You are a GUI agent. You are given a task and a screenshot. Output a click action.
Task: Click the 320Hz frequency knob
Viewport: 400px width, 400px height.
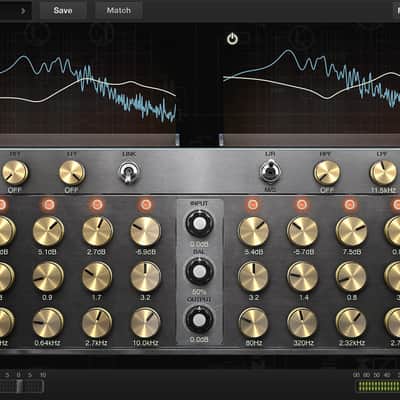click(x=302, y=323)
